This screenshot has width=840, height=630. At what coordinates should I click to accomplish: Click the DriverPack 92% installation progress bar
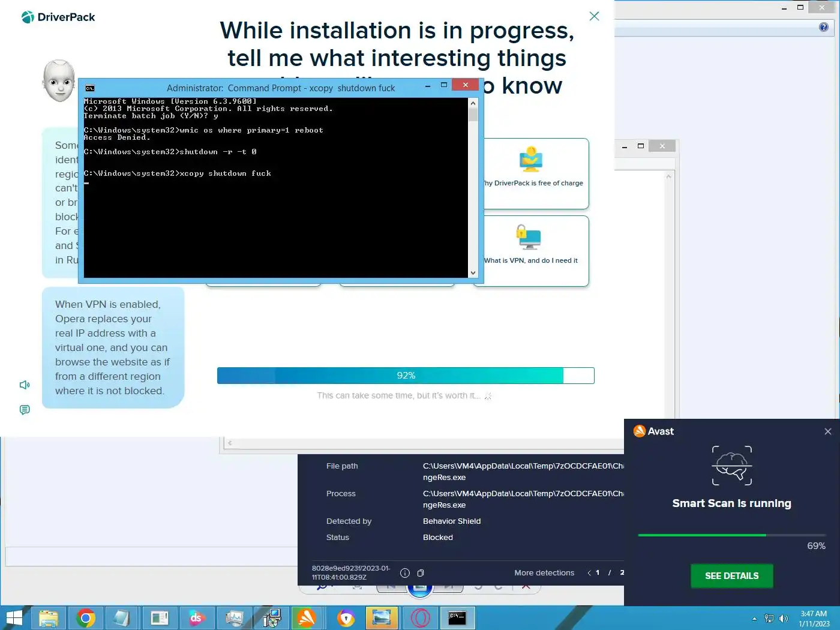(x=406, y=376)
